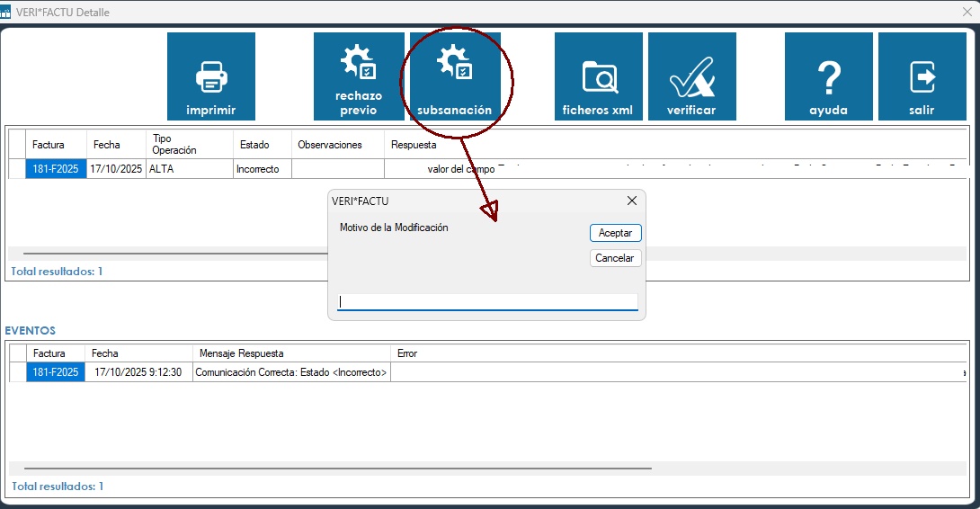Open ficheros xml folder viewer
The image size is (980, 509).
(598, 77)
